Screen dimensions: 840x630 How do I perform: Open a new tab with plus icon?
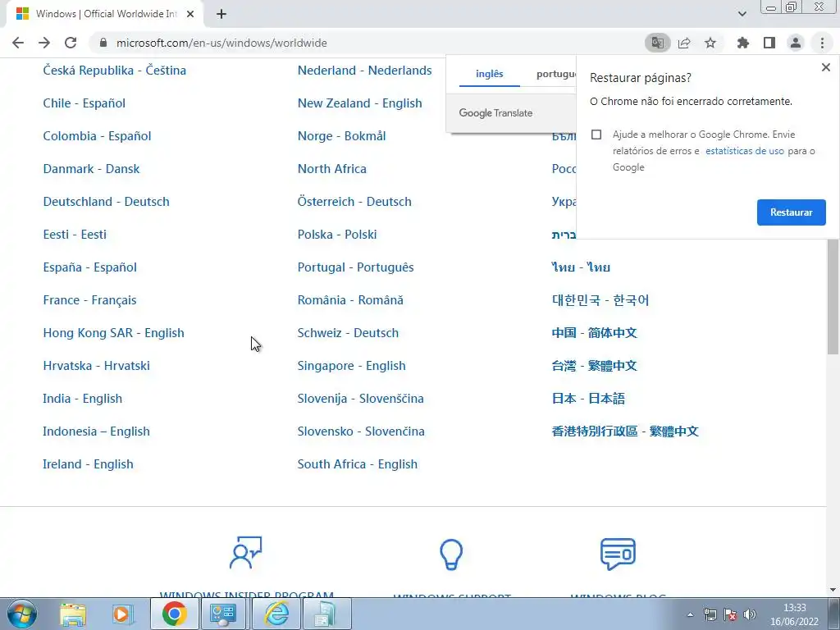point(221,15)
